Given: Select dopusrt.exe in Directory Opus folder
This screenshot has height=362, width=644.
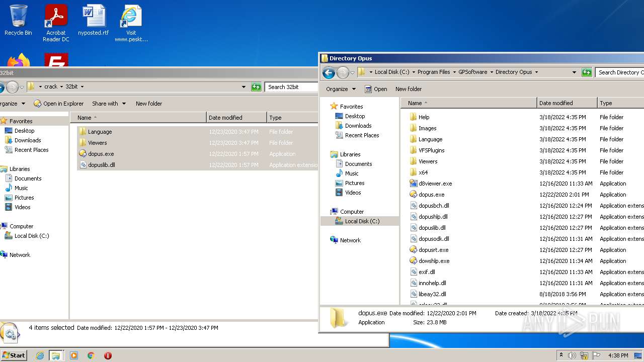Looking at the screenshot, I should (x=433, y=250).
